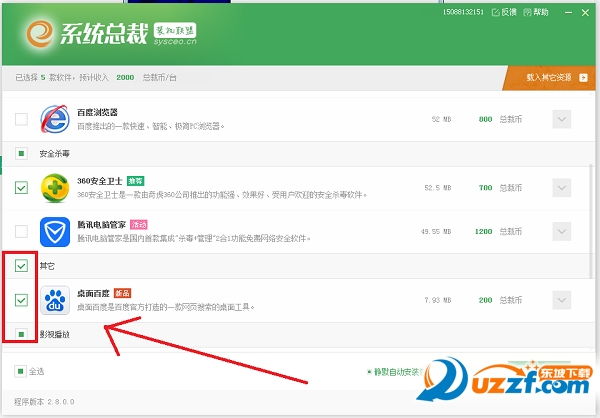This screenshot has width=600, height=418.
Task: Click the 安全杀毒 category label
Action: pos(54,154)
